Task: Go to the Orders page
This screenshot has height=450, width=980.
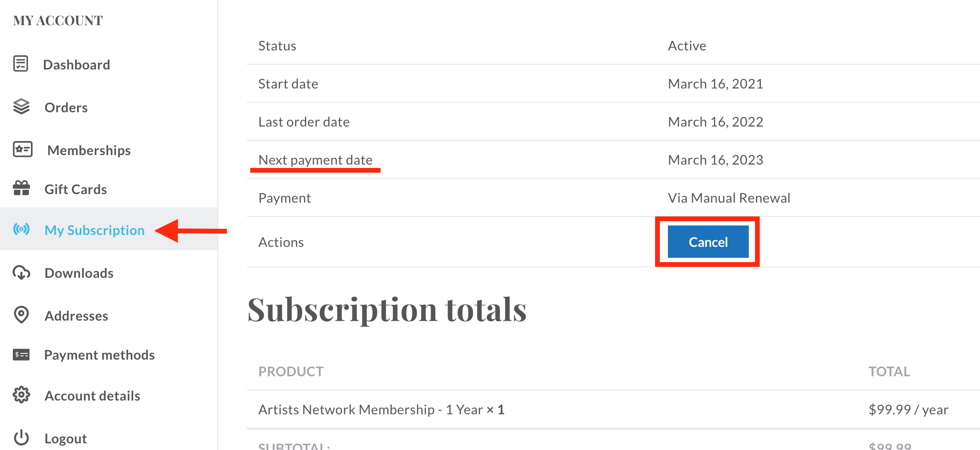Action: (x=66, y=108)
